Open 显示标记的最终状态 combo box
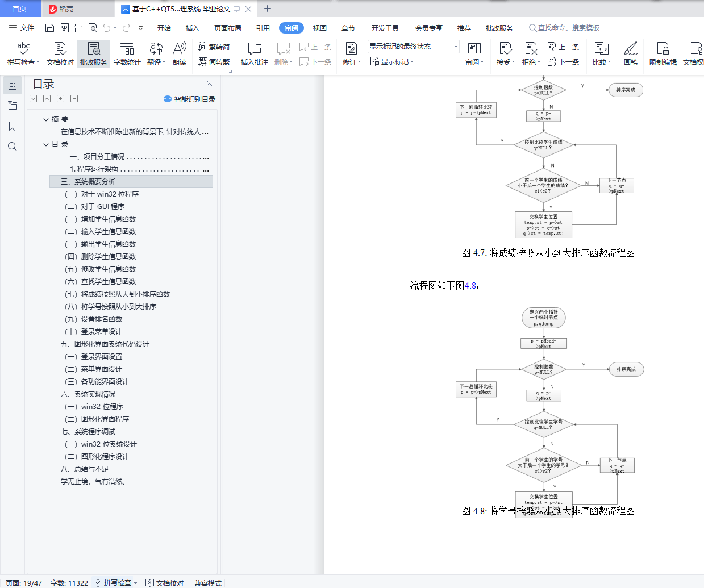The image size is (704, 588). (x=413, y=47)
